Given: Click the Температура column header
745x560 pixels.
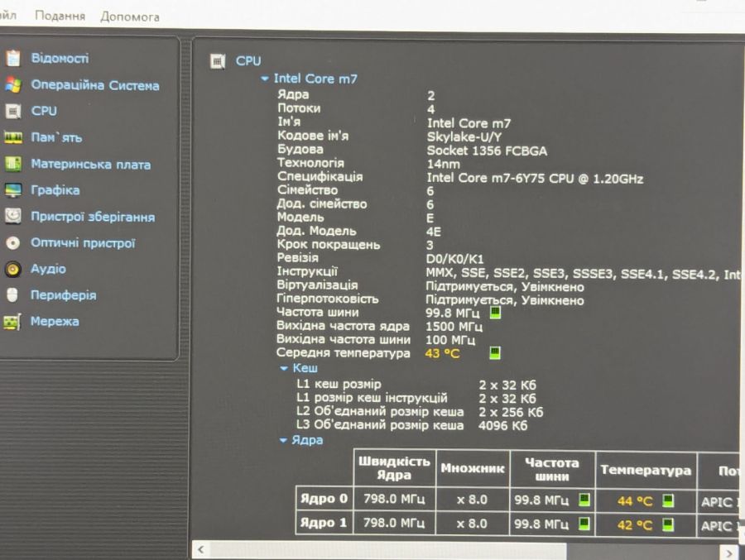Looking at the screenshot, I should [x=646, y=470].
